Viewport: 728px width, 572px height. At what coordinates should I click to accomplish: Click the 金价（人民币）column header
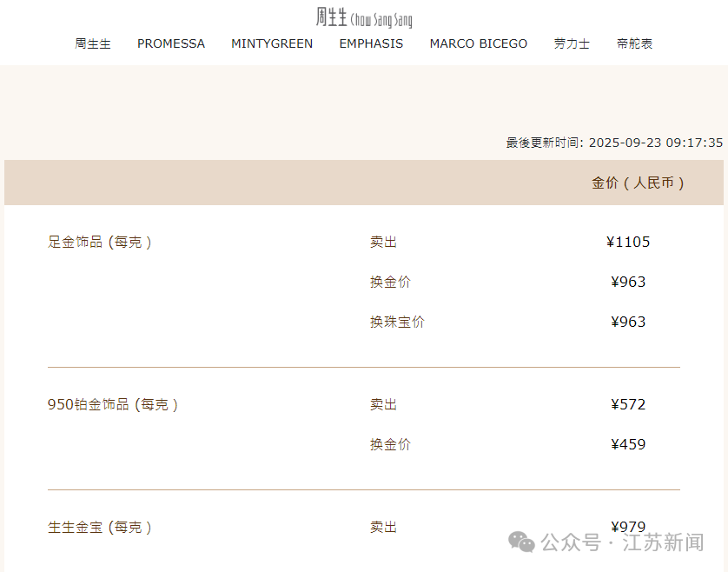[639, 183]
